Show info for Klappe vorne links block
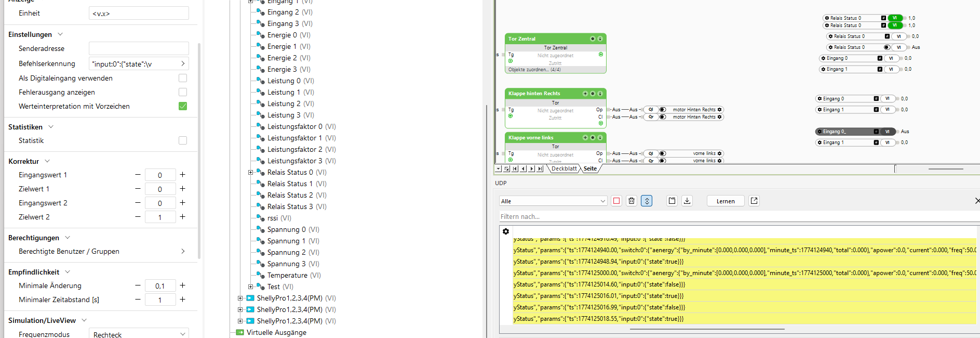 pyautogui.click(x=600, y=138)
